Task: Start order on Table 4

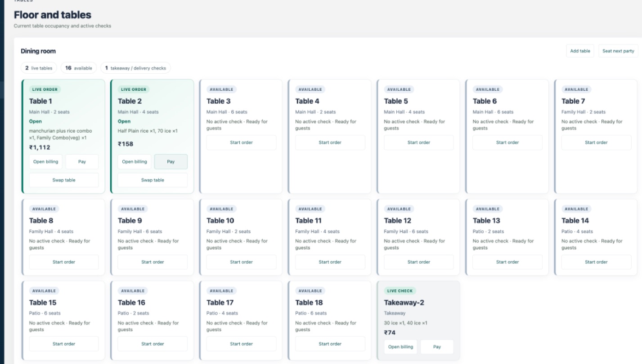Action: [x=330, y=142]
